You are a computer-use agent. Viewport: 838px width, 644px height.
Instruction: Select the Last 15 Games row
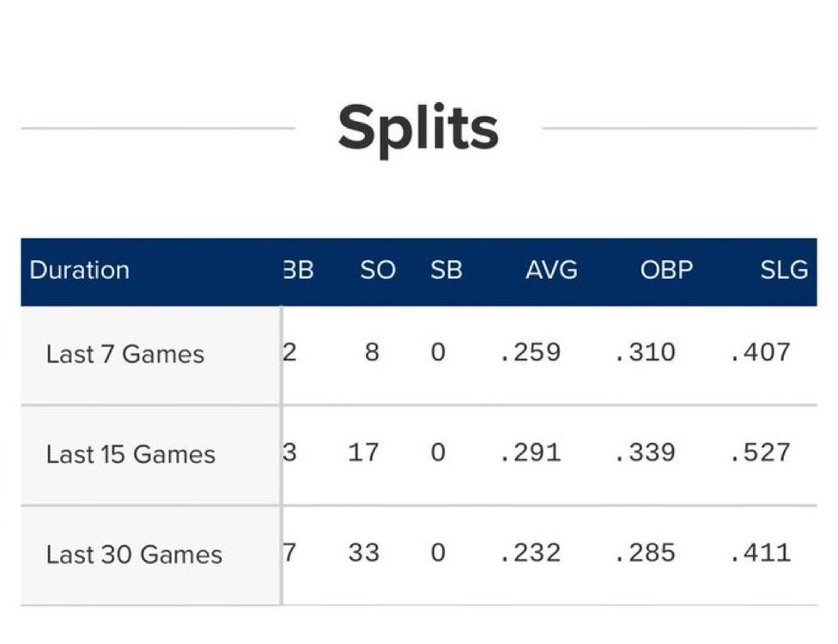(131, 454)
